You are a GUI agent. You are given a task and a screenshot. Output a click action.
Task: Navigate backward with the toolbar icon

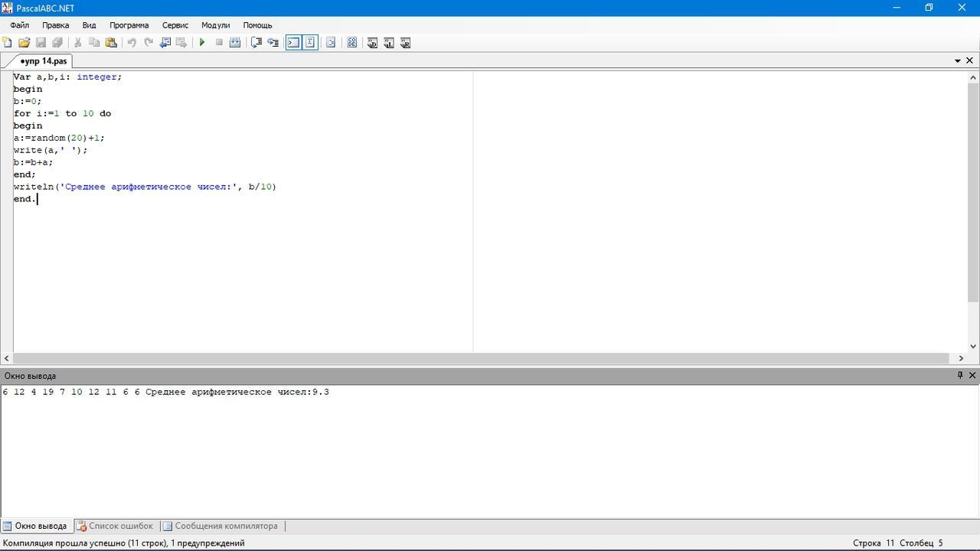click(165, 43)
